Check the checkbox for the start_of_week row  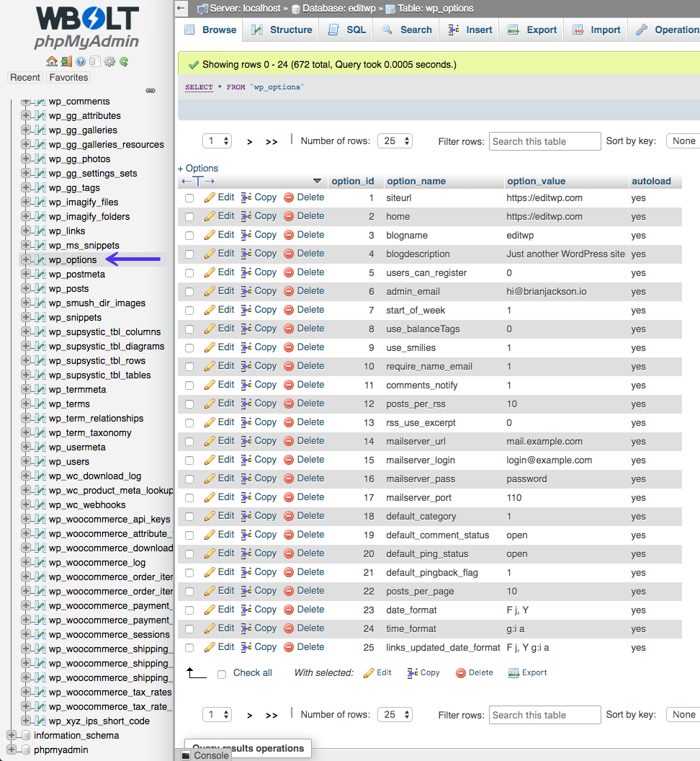pos(189,309)
